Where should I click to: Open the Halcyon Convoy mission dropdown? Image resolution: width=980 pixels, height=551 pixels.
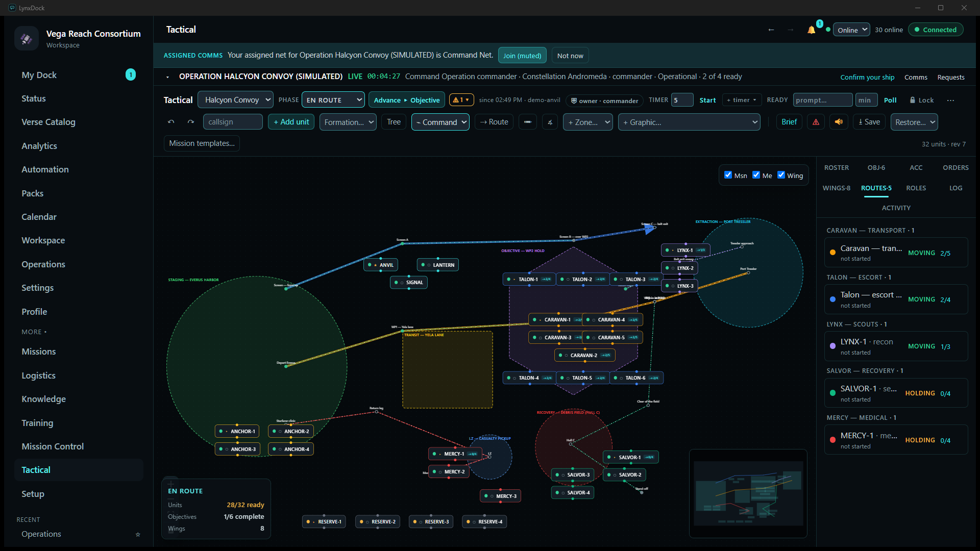235,100
